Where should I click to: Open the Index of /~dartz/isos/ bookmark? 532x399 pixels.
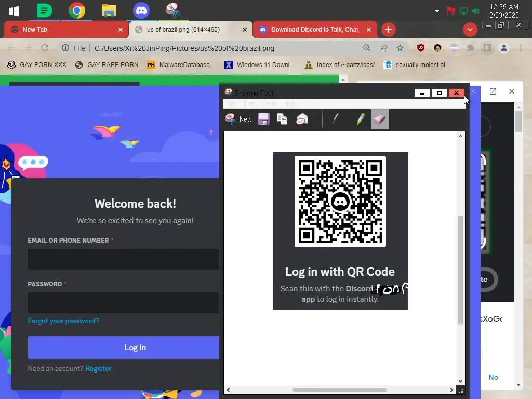340,65
